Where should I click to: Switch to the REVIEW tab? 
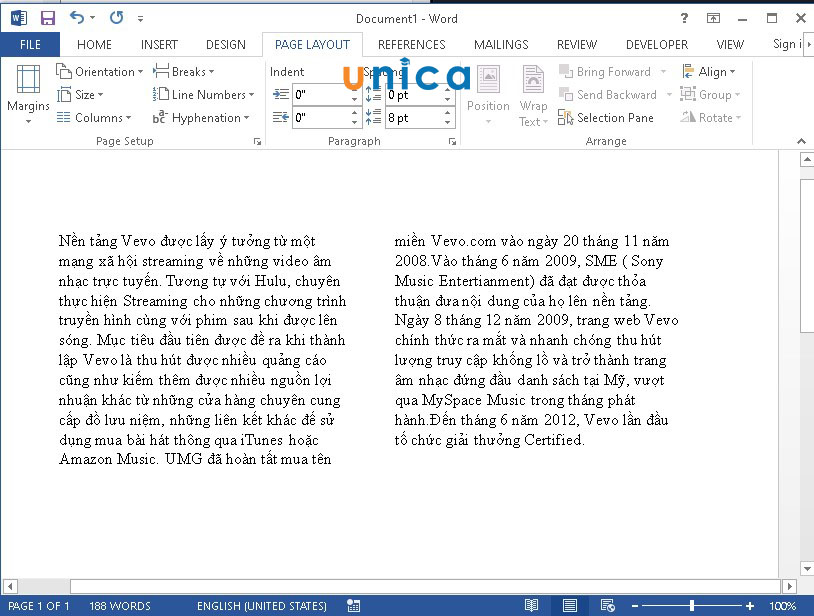click(x=577, y=45)
